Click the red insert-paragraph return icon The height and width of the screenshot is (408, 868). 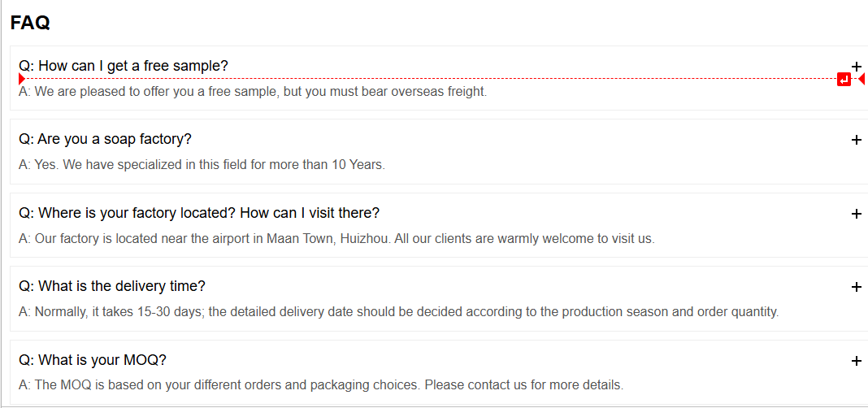click(x=844, y=80)
